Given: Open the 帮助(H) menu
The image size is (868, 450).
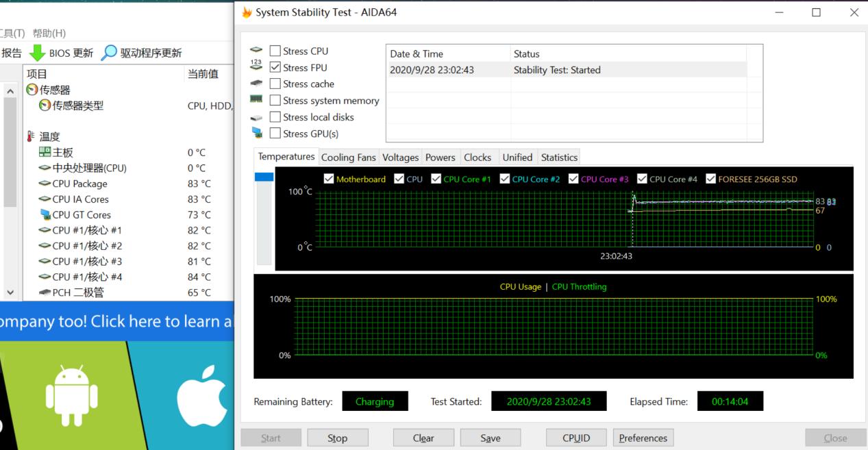Looking at the screenshot, I should pyautogui.click(x=49, y=33).
